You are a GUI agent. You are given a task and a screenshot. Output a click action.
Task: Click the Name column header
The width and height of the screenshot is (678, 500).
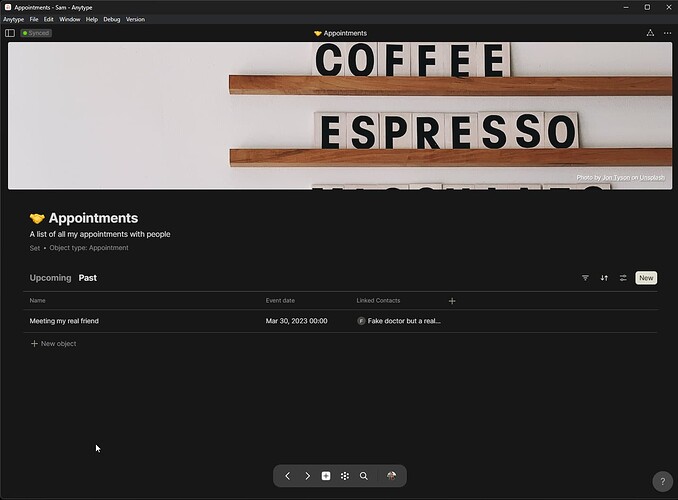pyautogui.click(x=37, y=300)
